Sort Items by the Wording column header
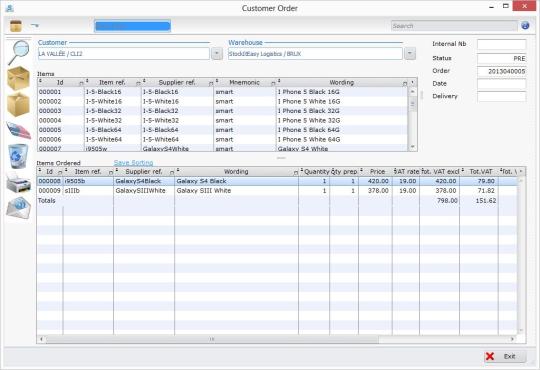This screenshot has height=370, width=540. [x=342, y=82]
